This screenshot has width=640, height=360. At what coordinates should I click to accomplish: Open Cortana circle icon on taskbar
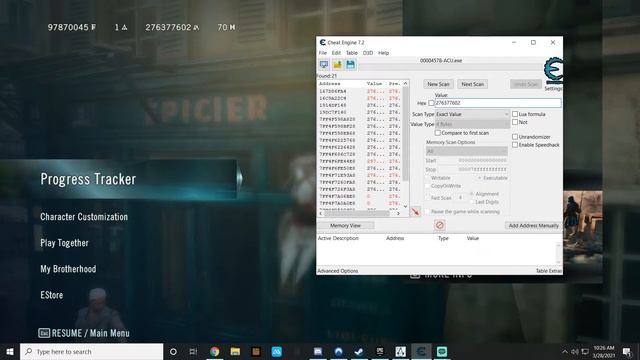tap(173, 351)
